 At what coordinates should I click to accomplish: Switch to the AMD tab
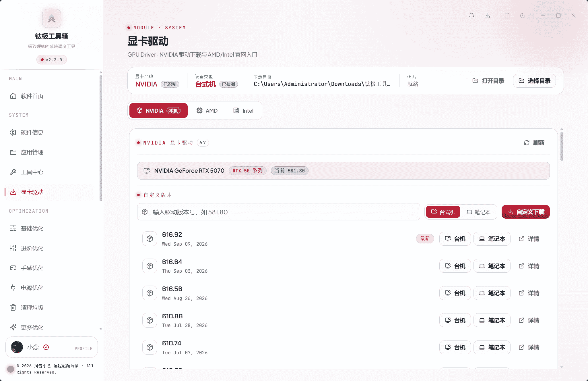pyautogui.click(x=207, y=110)
